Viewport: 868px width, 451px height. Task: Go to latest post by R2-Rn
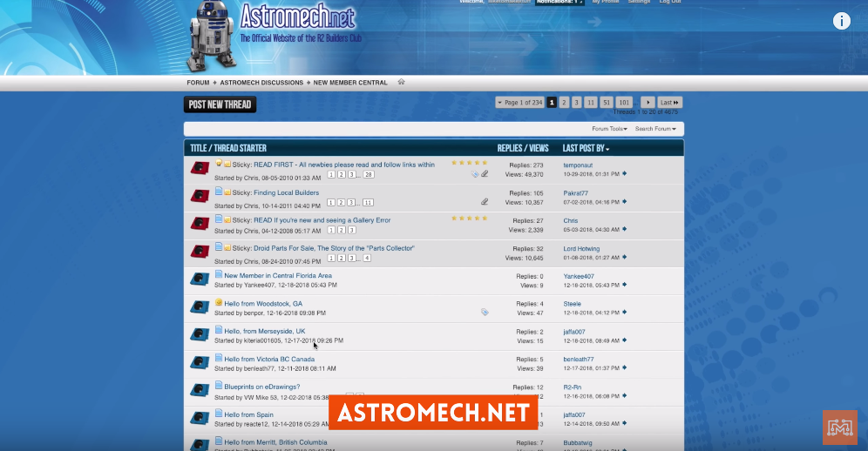(625, 396)
